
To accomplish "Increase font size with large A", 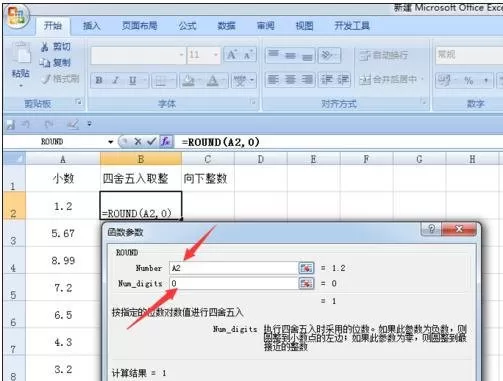I will (232, 54).
